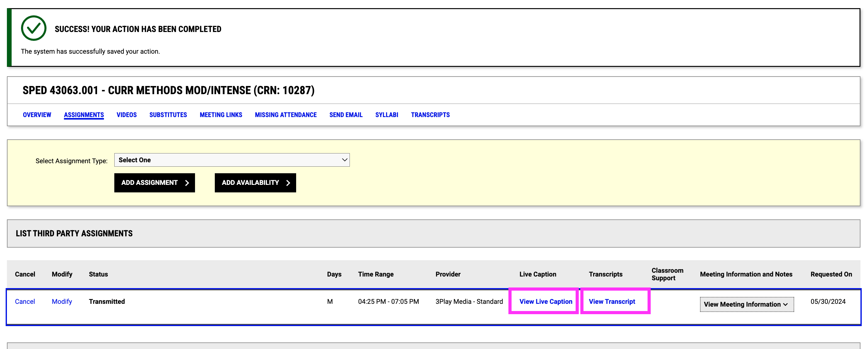
Task: Select the Meeting Links tab
Action: [x=221, y=115]
